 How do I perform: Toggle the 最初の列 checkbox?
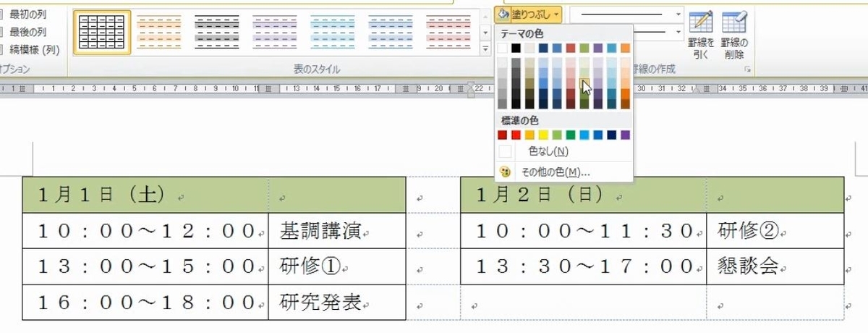coord(2,13)
